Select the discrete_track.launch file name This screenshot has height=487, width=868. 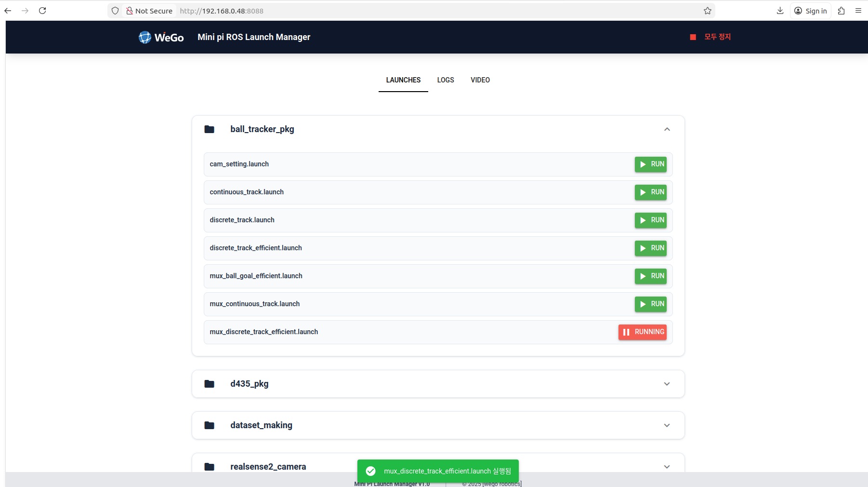pyautogui.click(x=242, y=220)
